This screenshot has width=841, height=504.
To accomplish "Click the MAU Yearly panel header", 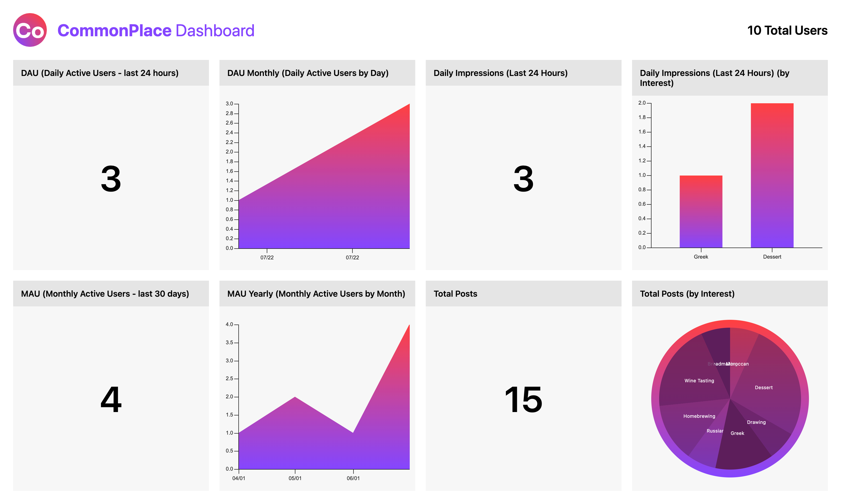I will pos(317,294).
